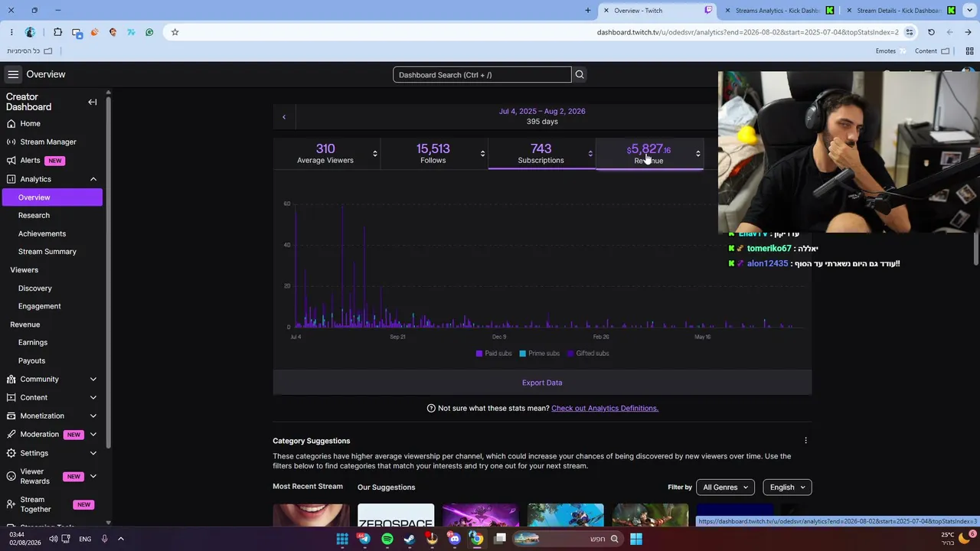Click the Dashboard Search field
This screenshot has height=551, width=980.
tap(482, 74)
